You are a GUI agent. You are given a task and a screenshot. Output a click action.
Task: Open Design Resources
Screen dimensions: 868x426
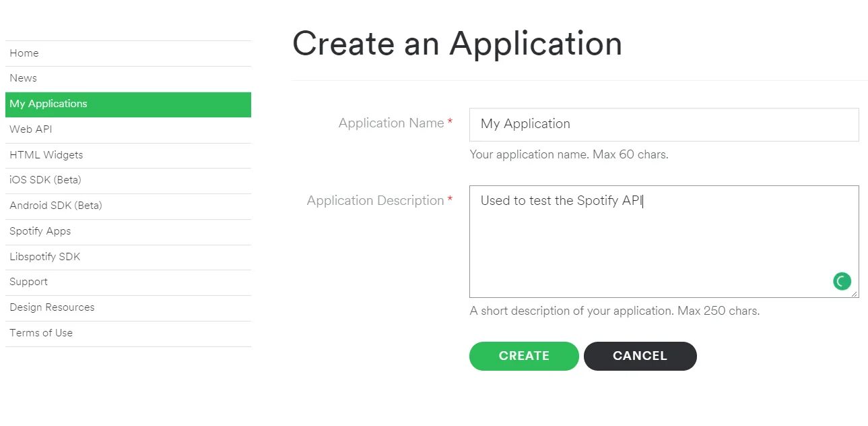point(128,308)
